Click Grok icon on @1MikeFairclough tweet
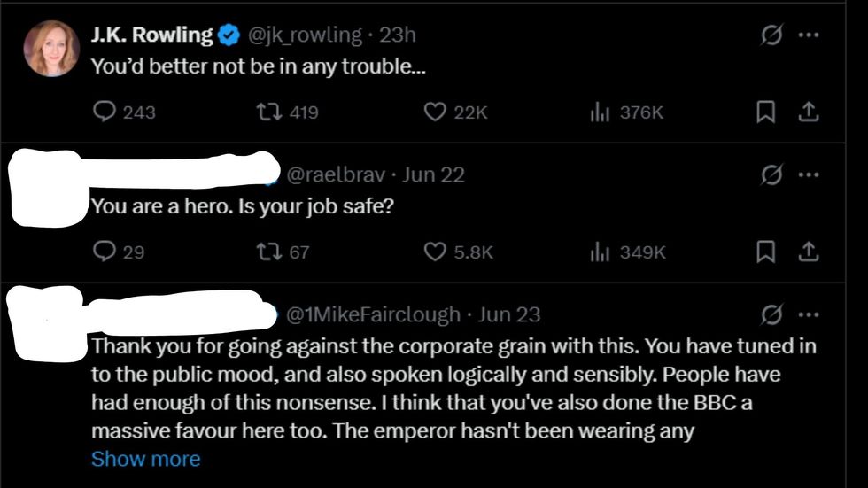Image resolution: width=868 pixels, height=488 pixels. pyautogui.click(x=771, y=314)
